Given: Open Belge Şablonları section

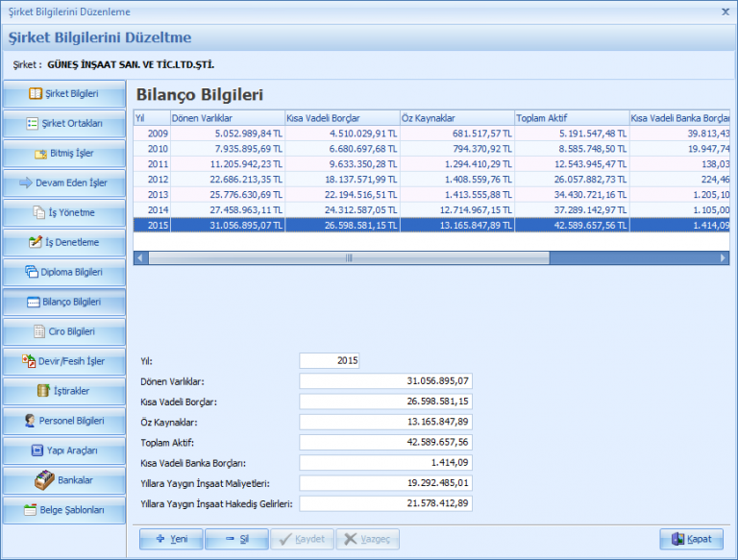Looking at the screenshot, I should coord(64,510).
